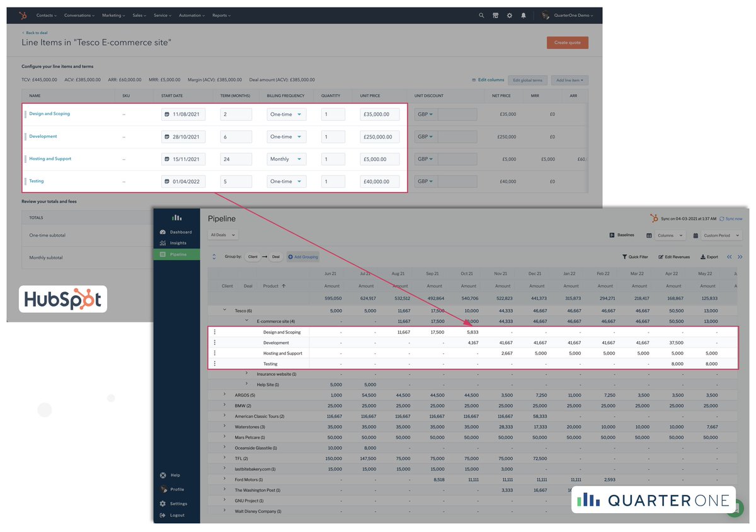Open the Add line item dropdown

[x=570, y=80]
